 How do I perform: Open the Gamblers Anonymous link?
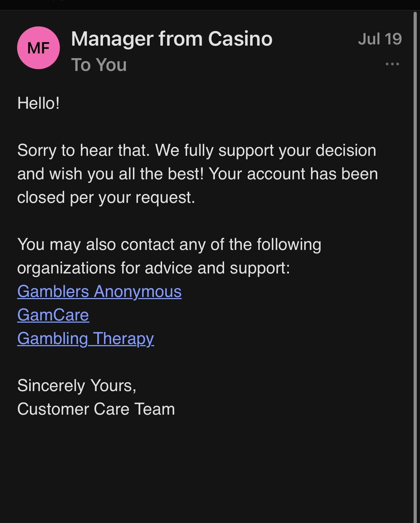99,291
